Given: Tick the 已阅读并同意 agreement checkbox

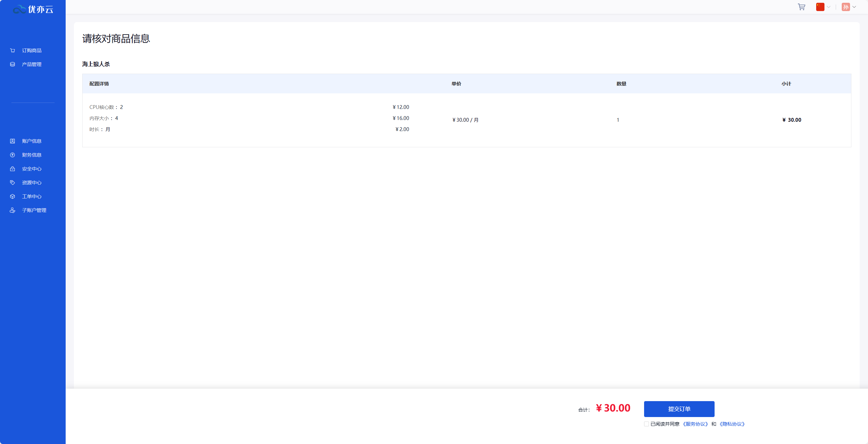Looking at the screenshot, I should [646, 424].
